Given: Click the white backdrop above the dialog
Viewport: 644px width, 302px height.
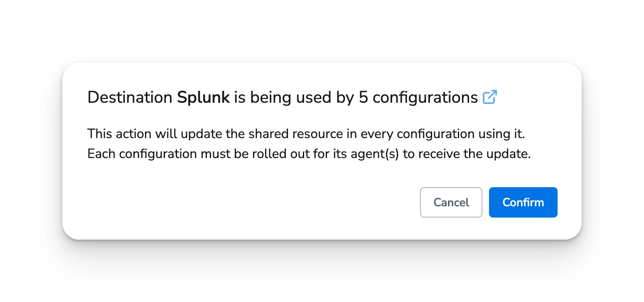Looking at the screenshot, I should pos(322,29).
